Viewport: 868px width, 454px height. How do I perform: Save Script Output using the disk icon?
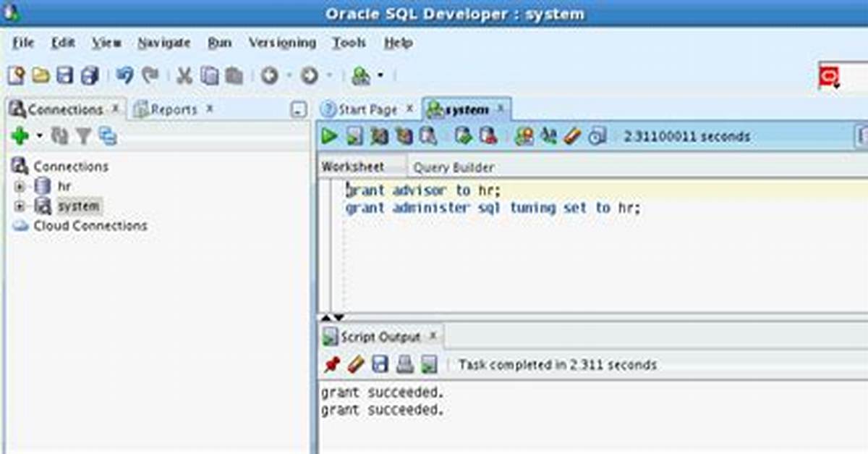(380, 364)
